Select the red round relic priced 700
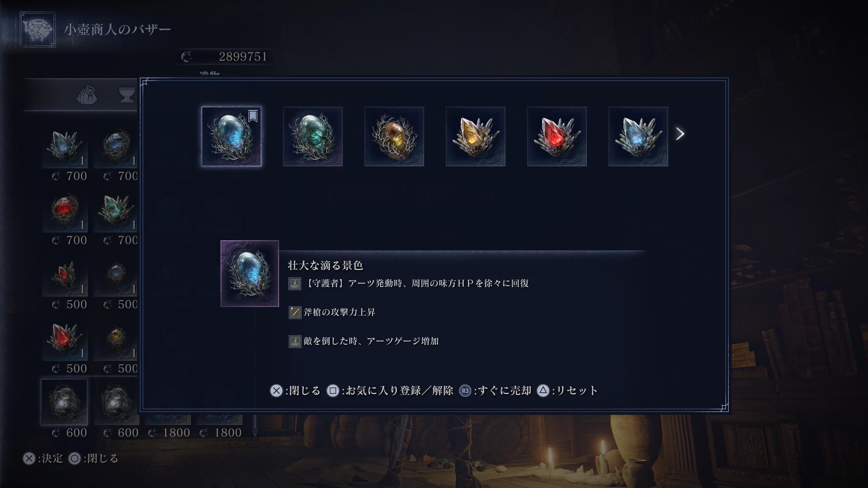This screenshot has height=488, width=868. pyautogui.click(x=64, y=210)
